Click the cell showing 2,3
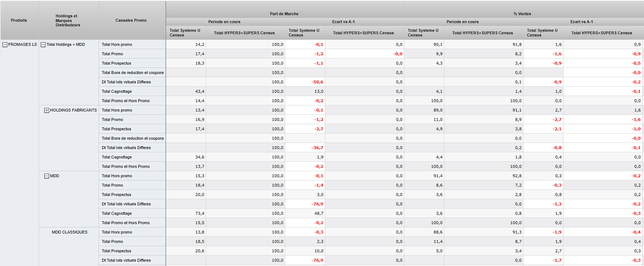 [x=305, y=241]
